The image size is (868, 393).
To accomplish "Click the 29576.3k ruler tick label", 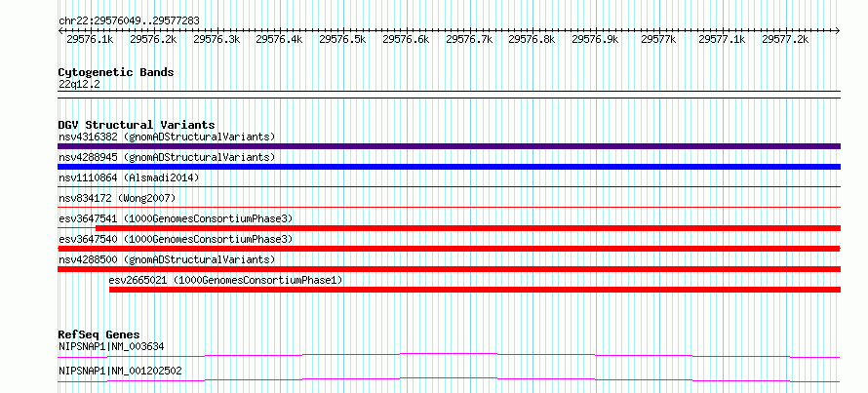I will pos(217,39).
